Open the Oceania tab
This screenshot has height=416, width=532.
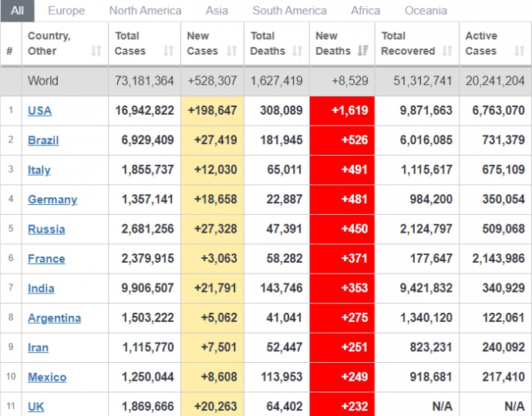(x=426, y=11)
